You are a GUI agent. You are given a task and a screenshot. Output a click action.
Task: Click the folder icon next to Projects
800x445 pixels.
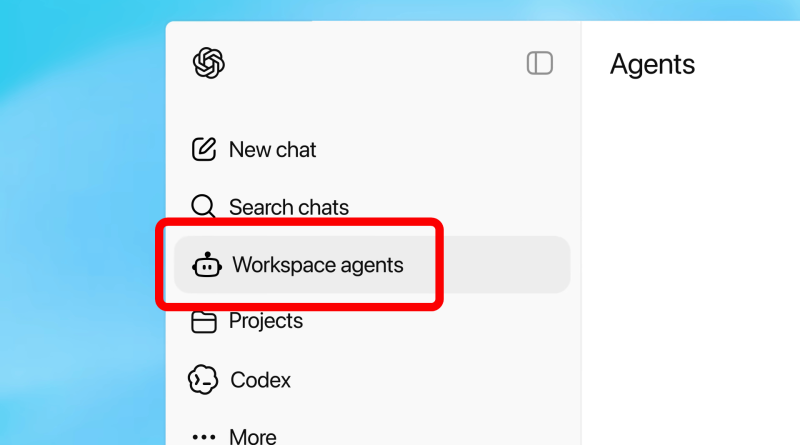204,322
